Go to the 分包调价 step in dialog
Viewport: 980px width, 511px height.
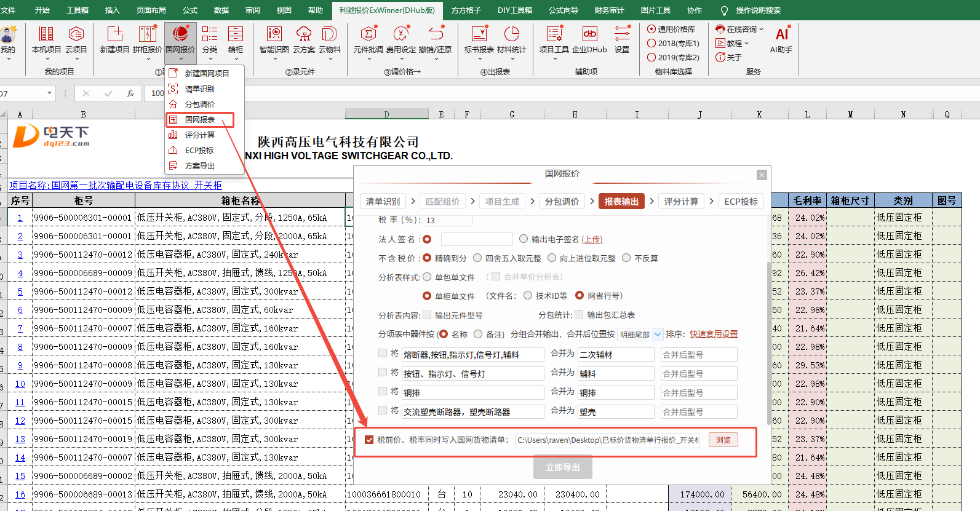[562, 201]
